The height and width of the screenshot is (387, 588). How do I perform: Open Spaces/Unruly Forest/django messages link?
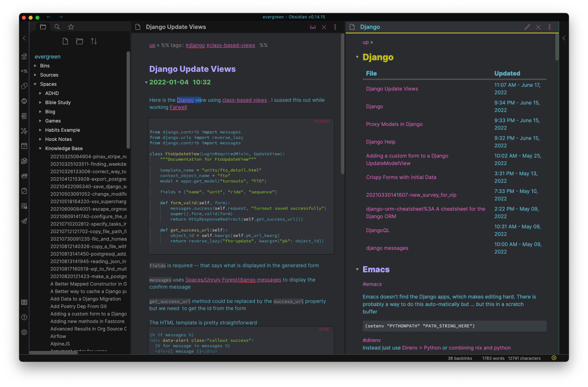tap(233, 280)
